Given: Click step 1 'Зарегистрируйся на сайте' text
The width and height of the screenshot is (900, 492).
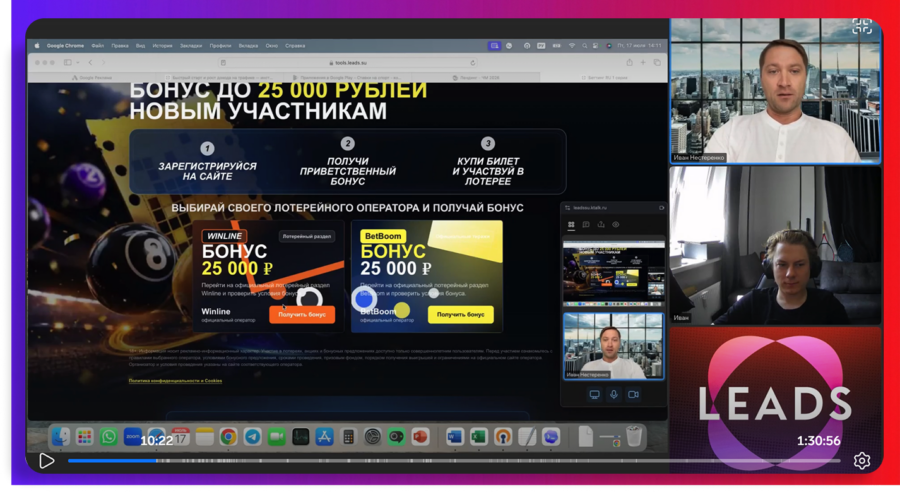Looking at the screenshot, I should [207, 171].
